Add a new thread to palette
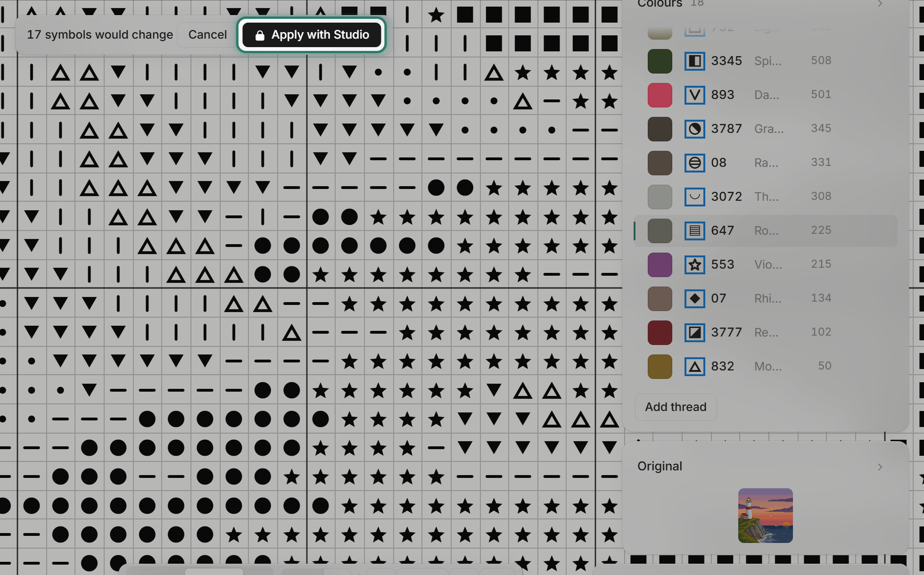Image resolution: width=924 pixels, height=575 pixels. pos(676,407)
